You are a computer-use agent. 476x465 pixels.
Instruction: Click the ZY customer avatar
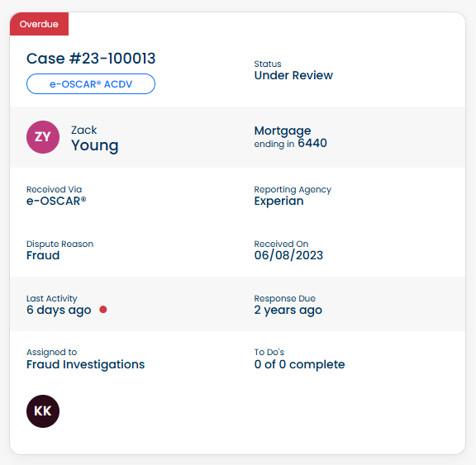tap(43, 137)
